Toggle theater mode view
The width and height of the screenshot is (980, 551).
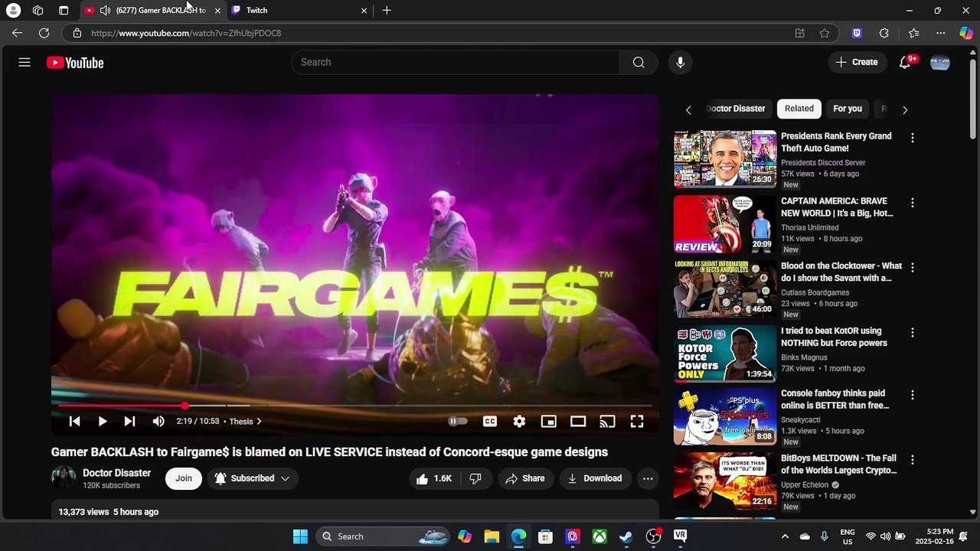click(578, 421)
